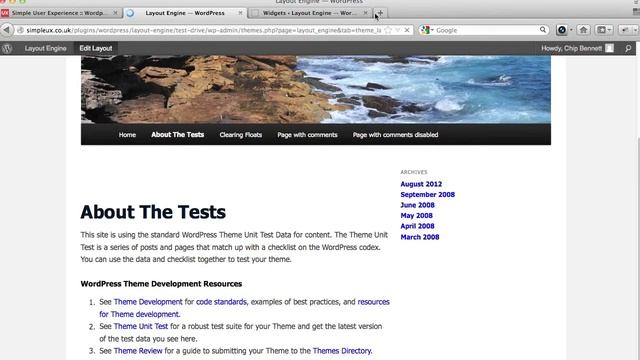Select About The Tests navigation item
The image size is (640, 360).
(x=178, y=135)
